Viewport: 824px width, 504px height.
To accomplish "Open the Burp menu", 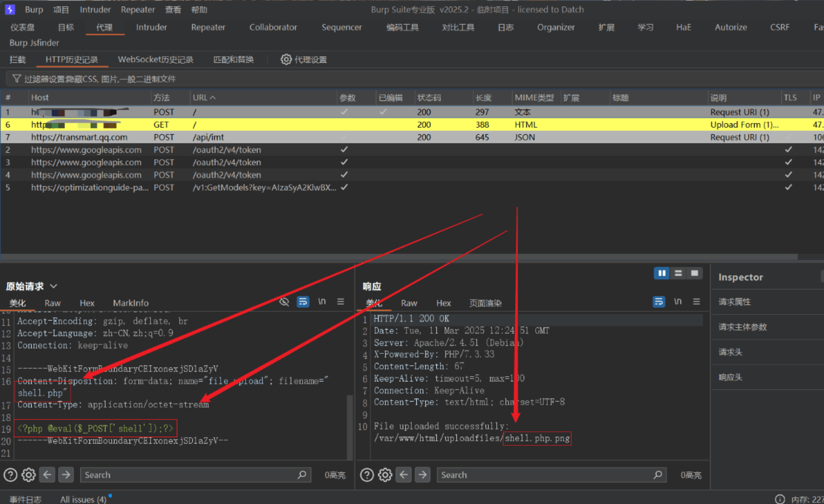I will click(x=34, y=10).
